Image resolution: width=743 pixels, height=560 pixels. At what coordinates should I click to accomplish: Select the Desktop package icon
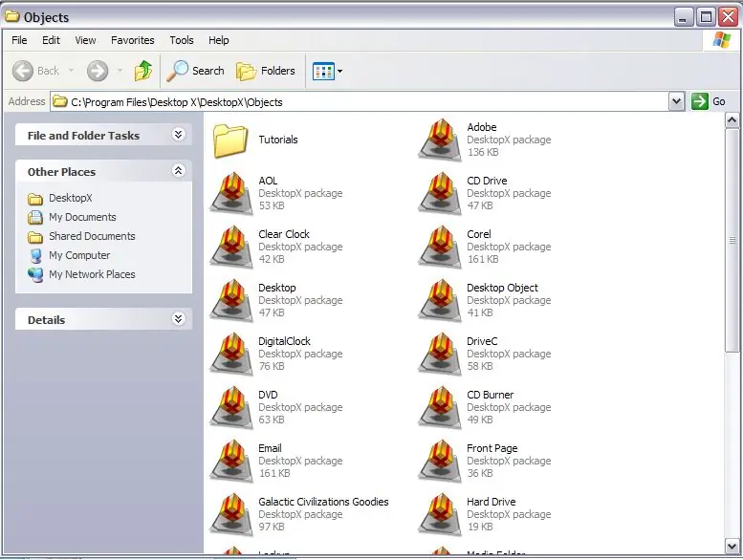231,301
